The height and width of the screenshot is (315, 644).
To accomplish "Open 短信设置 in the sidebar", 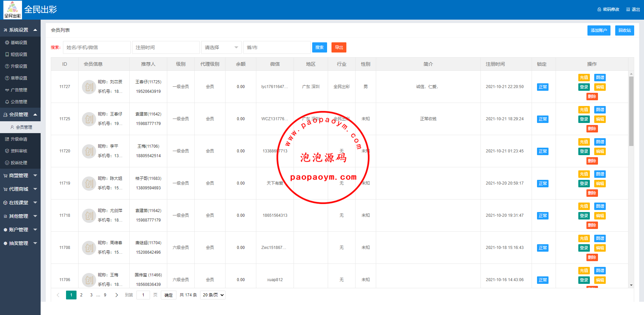I will click(x=19, y=55).
